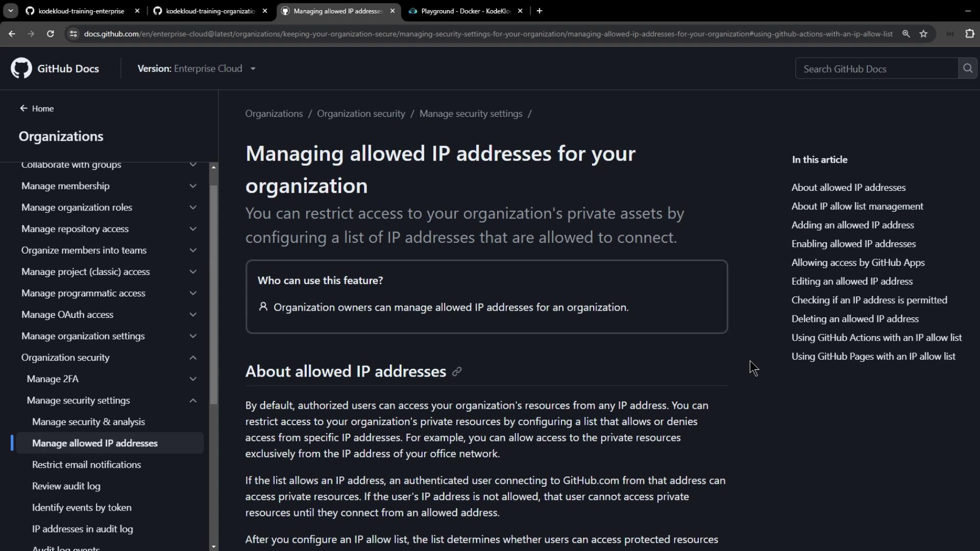The width and height of the screenshot is (980, 551).
Task: Collapse the Manage security settings submenu
Action: pyautogui.click(x=193, y=400)
